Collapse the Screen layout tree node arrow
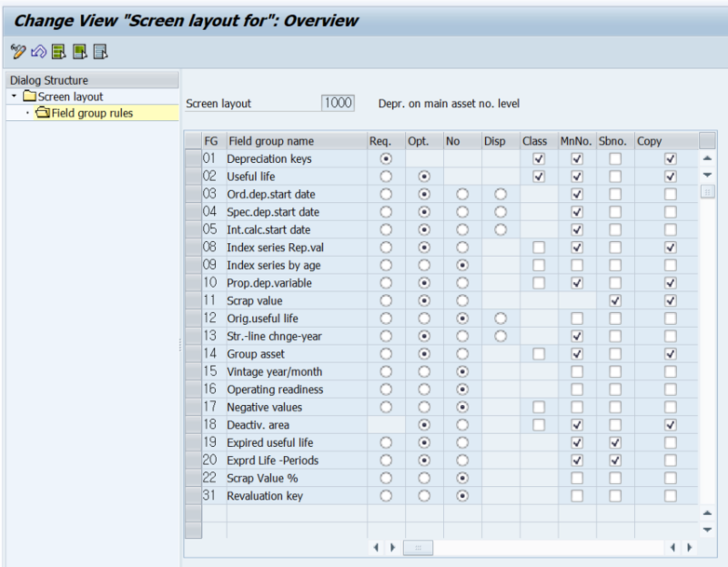Image resolution: width=728 pixels, height=567 pixels. 14,96
